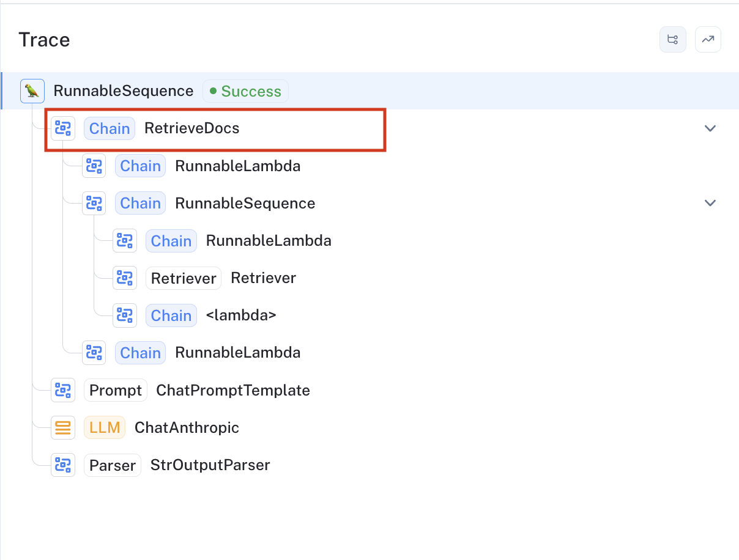The width and height of the screenshot is (739, 560).
Task: Click the orange LLM icon beside ChatAnthropic
Action: 63,427
